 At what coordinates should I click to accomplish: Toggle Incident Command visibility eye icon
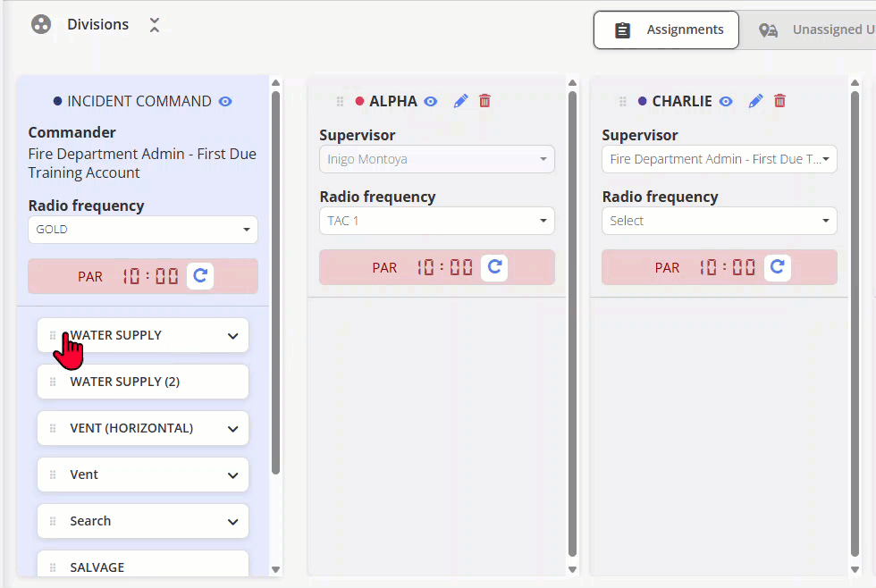tap(225, 101)
